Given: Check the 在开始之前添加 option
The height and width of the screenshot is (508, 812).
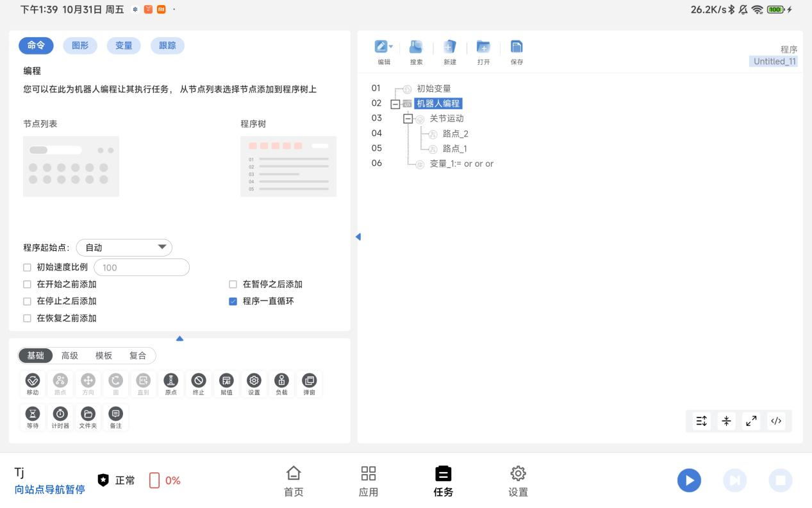Looking at the screenshot, I should [27, 284].
